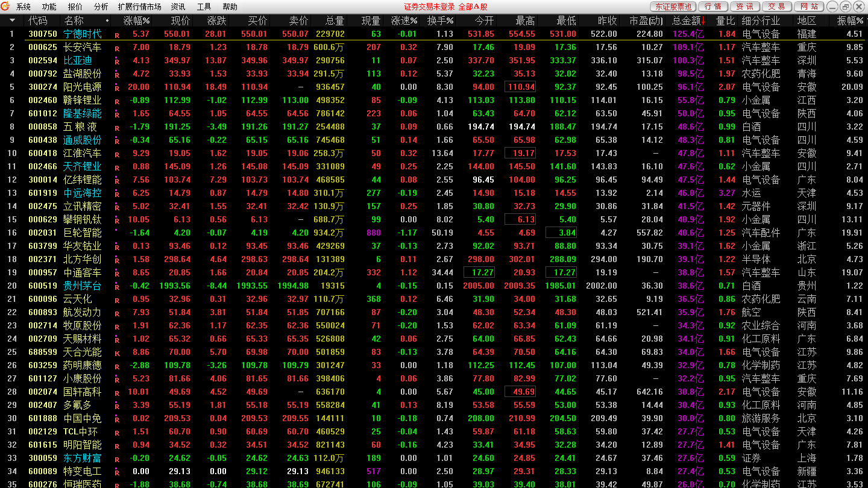The width and height of the screenshot is (868, 488).
Task: Select the 隆基绿能 stock name
Action: (x=83, y=114)
